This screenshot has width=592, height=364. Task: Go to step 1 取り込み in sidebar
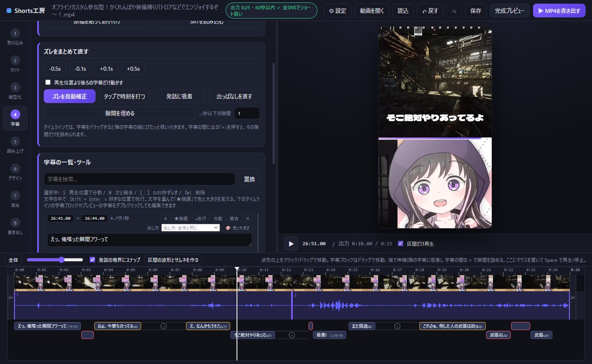15,37
